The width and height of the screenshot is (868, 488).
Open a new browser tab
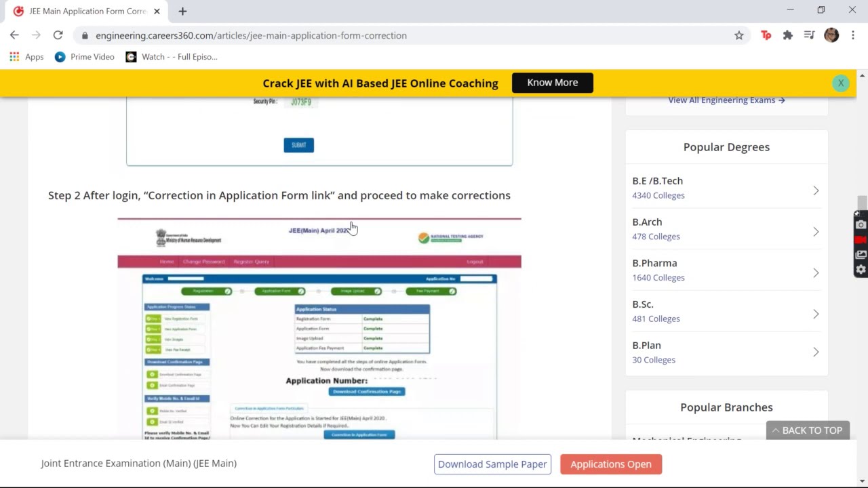[x=182, y=11]
